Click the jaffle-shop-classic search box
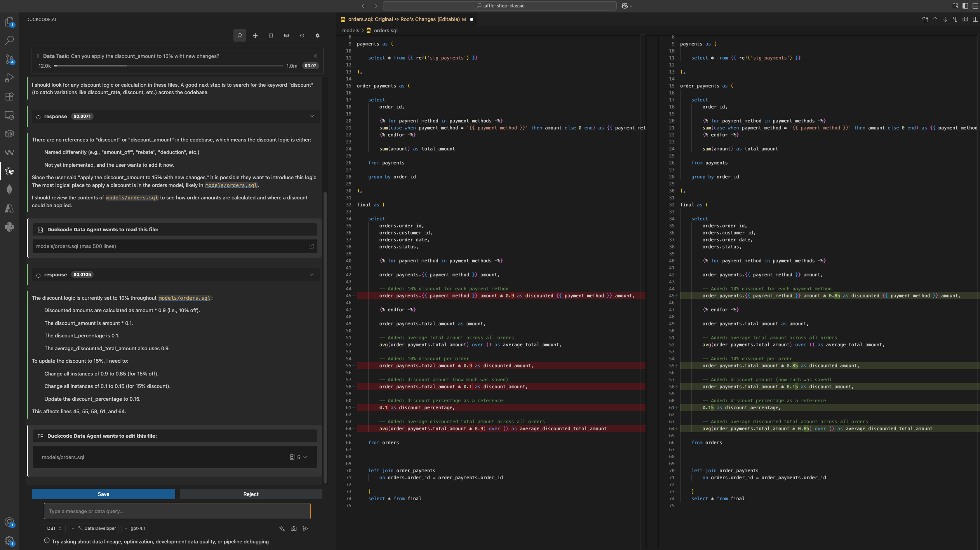This screenshot has width=980, height=550. (500, 6)
